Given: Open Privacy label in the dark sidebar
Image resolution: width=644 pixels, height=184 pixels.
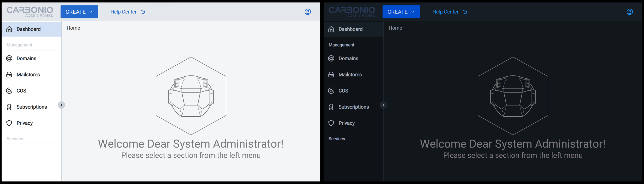Looking at the screenshot, I should (346, 123).
